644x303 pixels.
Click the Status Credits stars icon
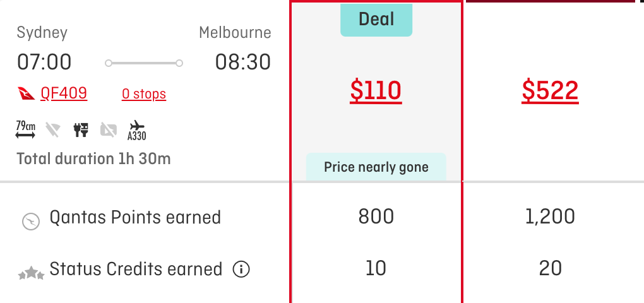(x=31, y=273)
